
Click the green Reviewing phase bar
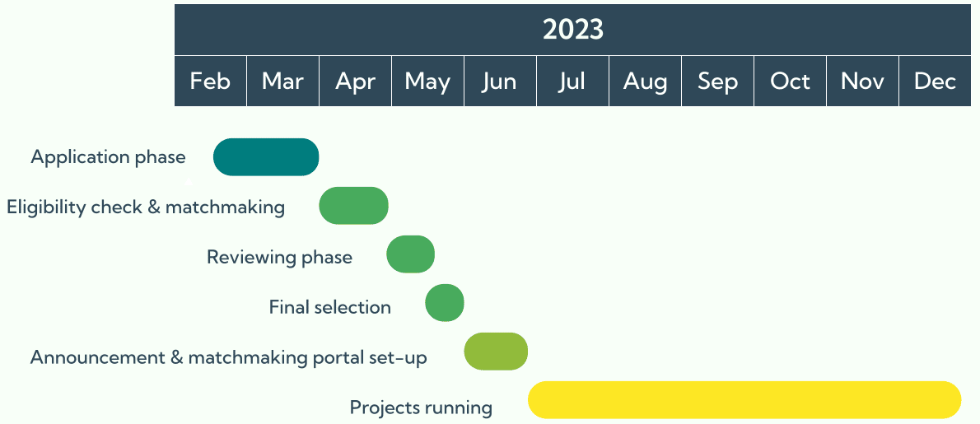pos(410,254)
